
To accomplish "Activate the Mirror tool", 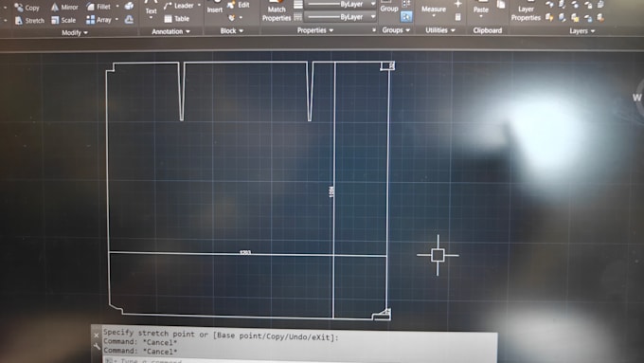I will pyautogui.click(x=64, y=8).
